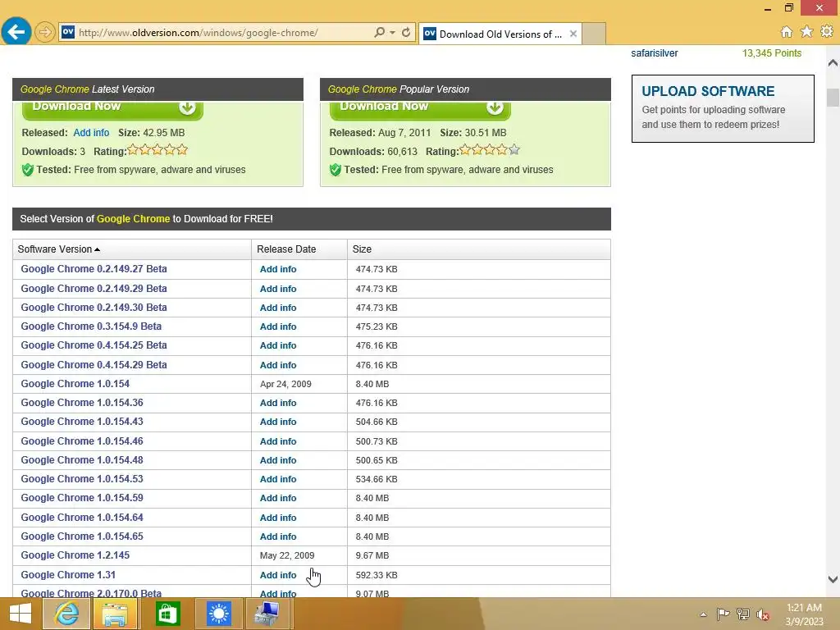Sort by Software Version column header

58,249
